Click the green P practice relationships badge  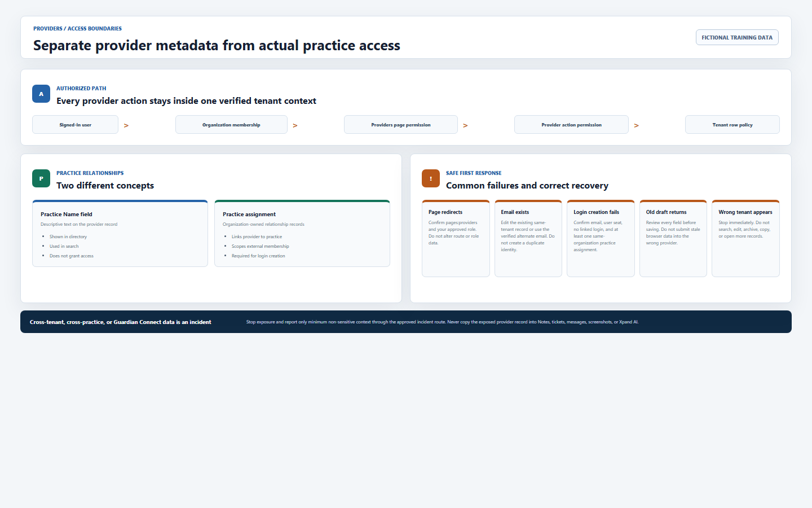point(41,178)
